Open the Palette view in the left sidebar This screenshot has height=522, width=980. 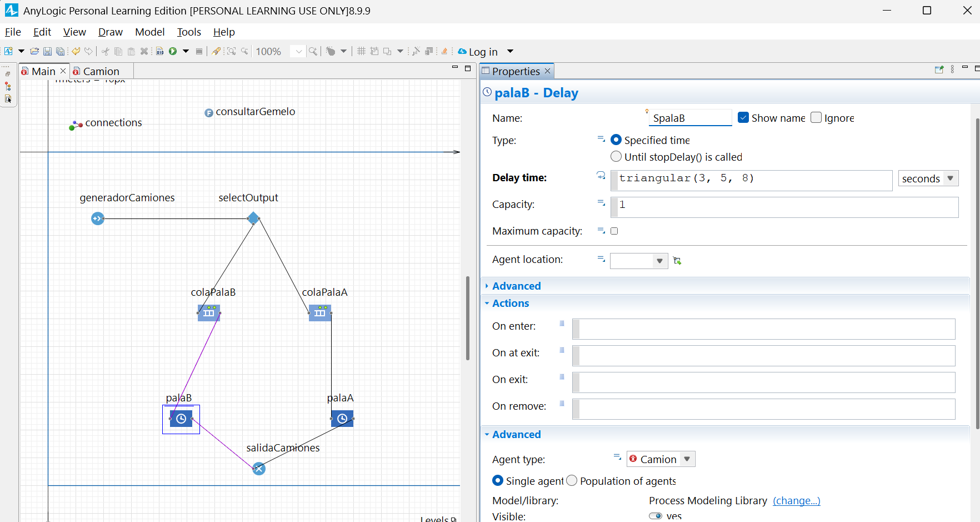point(8,99)
